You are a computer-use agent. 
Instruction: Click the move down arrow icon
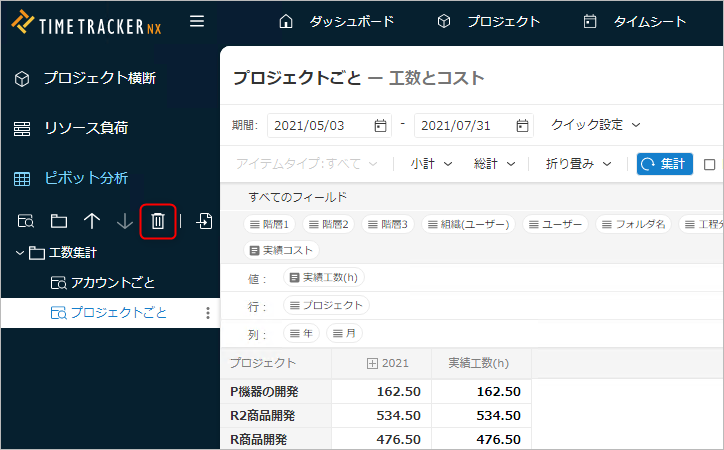click(124, 221)
